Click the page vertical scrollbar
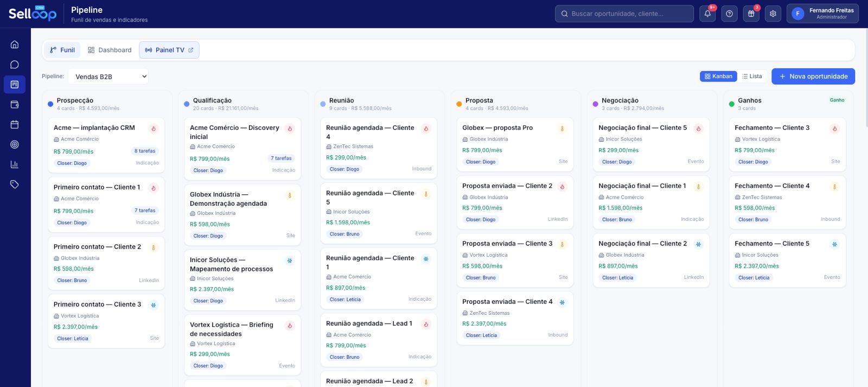 pyautogui.click(x=866, y=78)
